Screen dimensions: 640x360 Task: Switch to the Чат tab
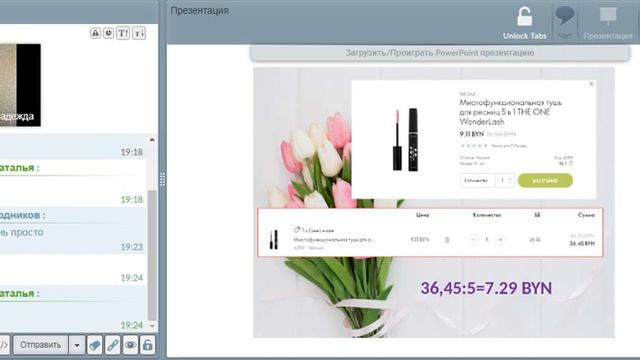coord(565,22)
